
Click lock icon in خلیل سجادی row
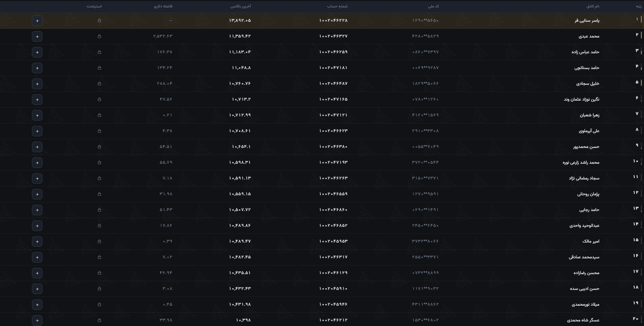(99, 84)
